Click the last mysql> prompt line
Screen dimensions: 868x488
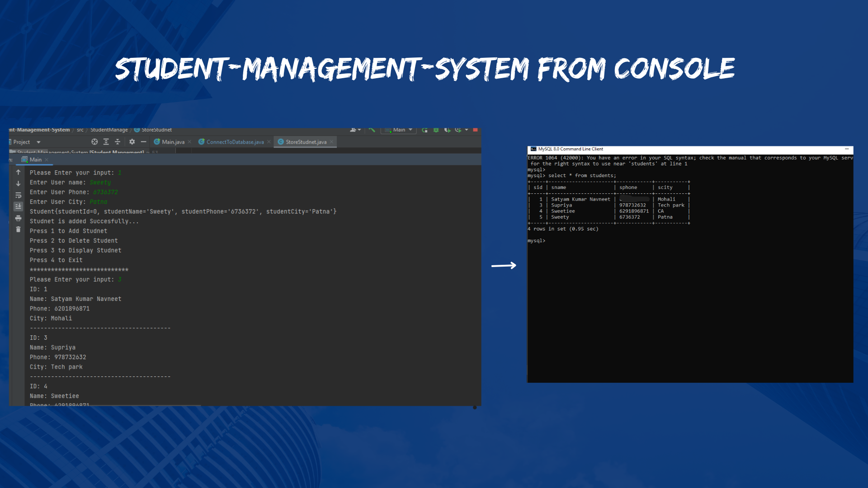(537, 241)
